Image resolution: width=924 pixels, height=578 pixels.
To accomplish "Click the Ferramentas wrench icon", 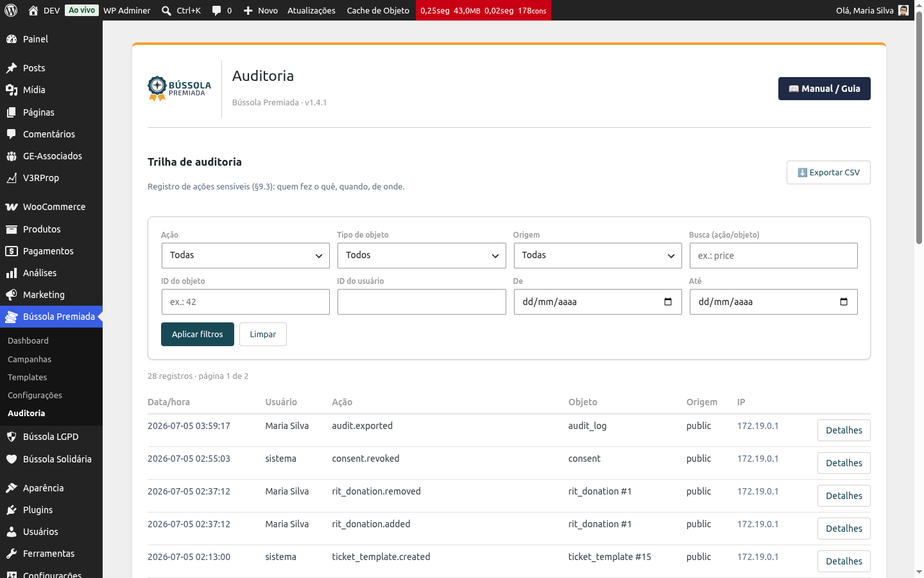I will tap(12, 554).
